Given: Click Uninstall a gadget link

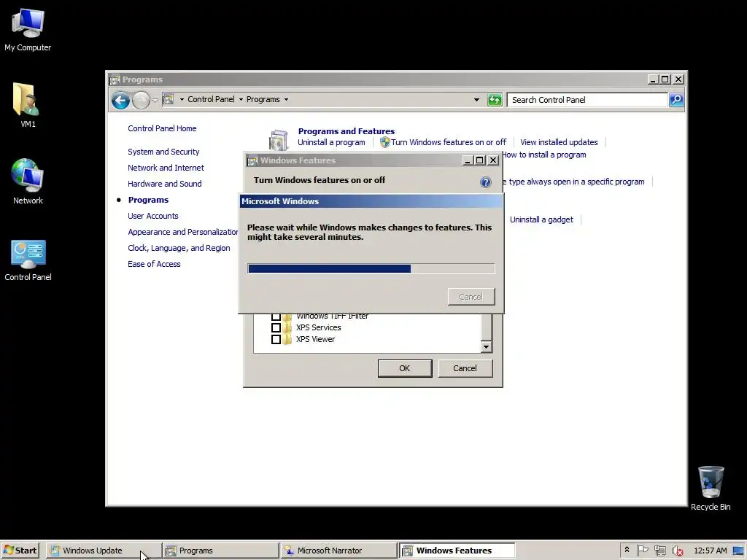Looking at the screenshot, I should click(542, 219).
